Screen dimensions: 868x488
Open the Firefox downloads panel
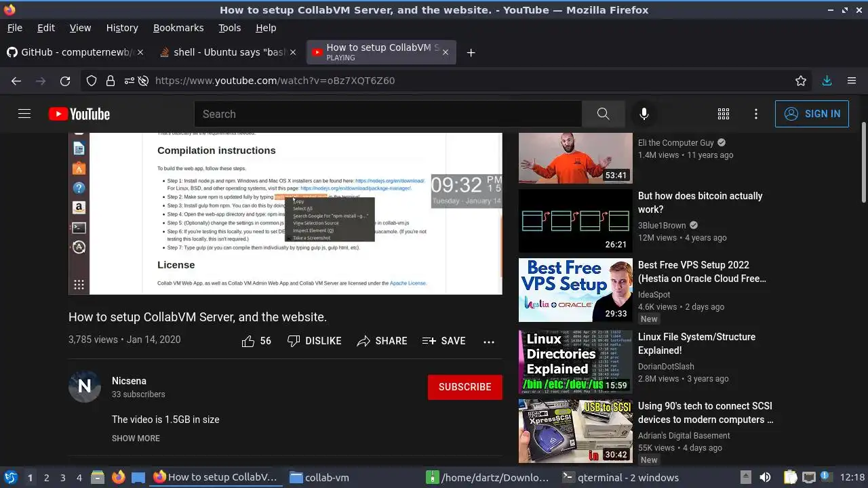click(x=827, y=81)
